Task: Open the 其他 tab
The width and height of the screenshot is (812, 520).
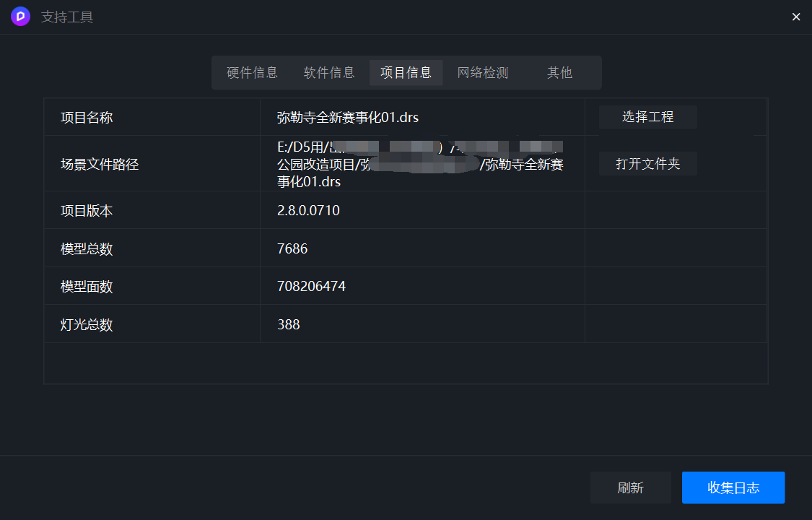Action: point(560,72)
